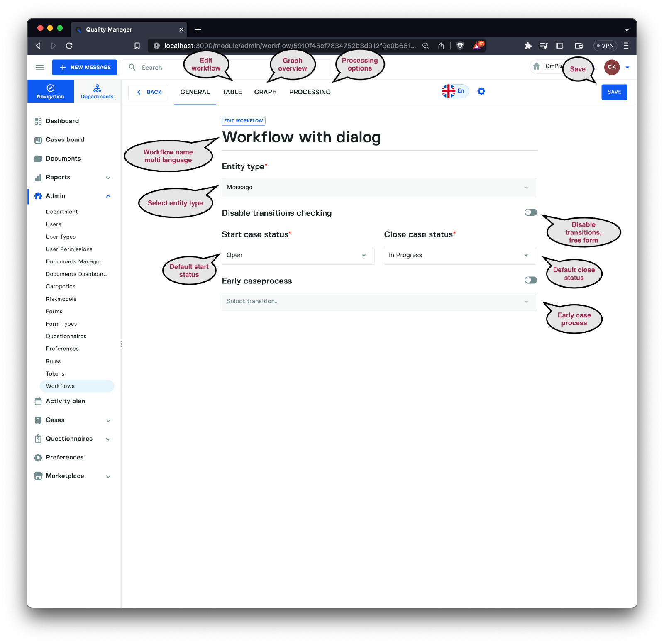The width and height of the screenshot is (664, 644).
Task: Open the Entity type dropdown
Action: coord(379,188)
